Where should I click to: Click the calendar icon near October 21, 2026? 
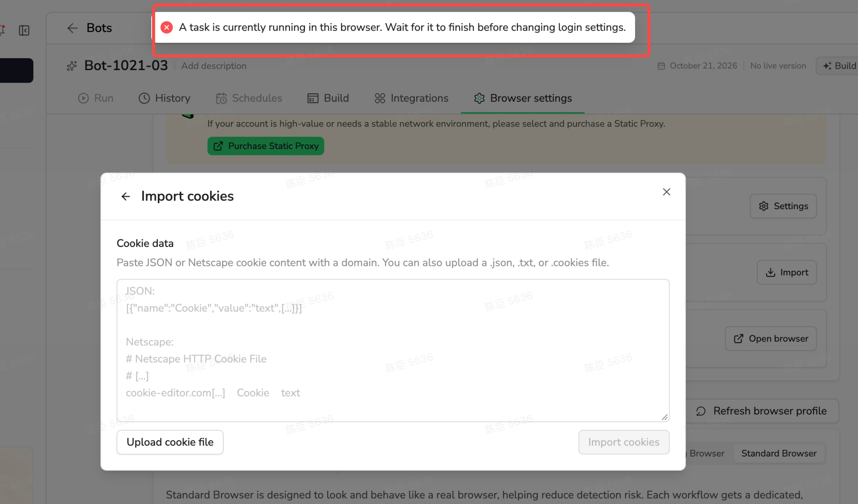click(661, 66)
